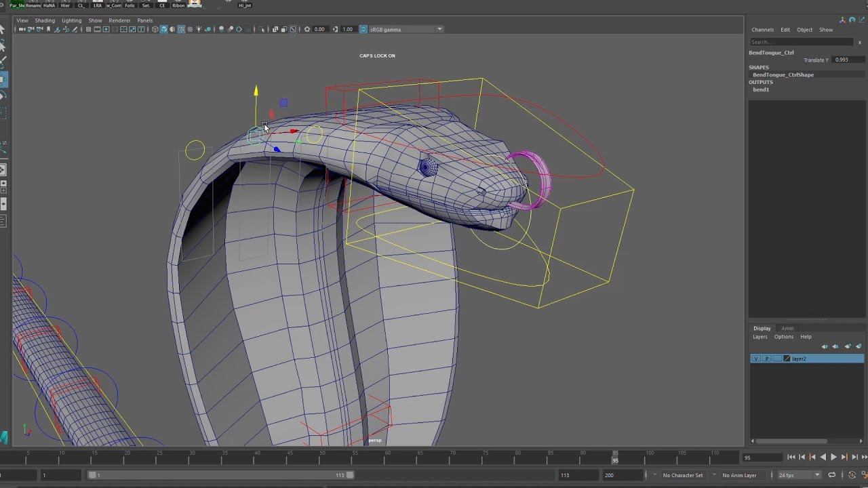The height and width of the screenshot is (488, 868).
Task: Click the w_Cont shelf icon
Action: [x=114, y=5]
